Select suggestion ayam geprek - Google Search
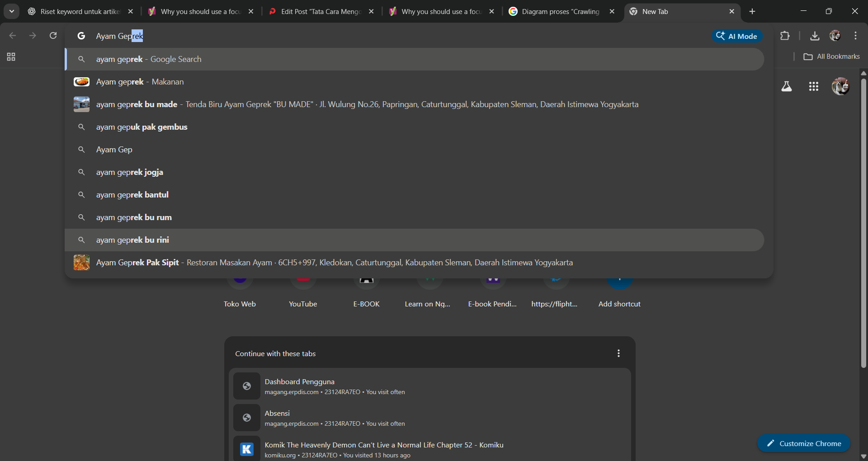 (x=415, y=59)
